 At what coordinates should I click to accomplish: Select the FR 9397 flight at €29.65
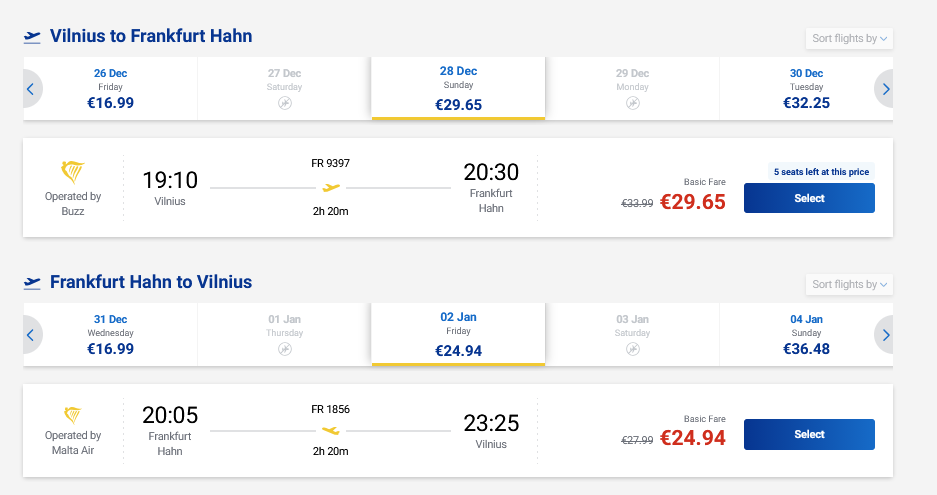(x=809, y=198)
